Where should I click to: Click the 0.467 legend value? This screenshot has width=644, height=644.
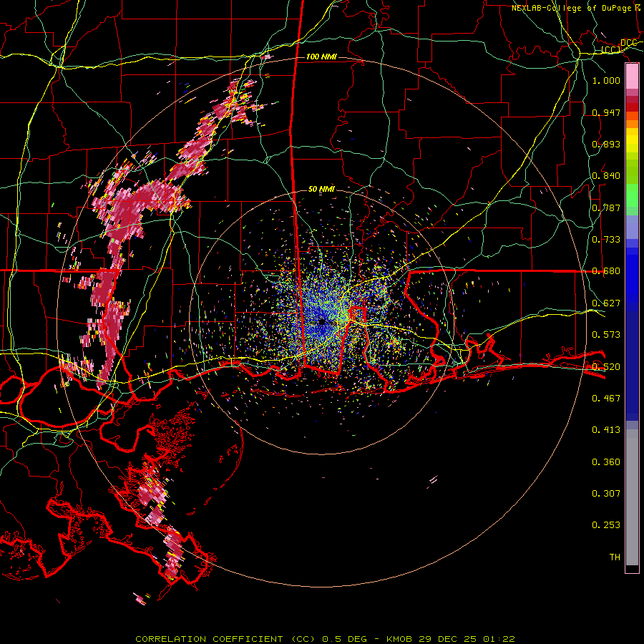click(x=606, y=398)
